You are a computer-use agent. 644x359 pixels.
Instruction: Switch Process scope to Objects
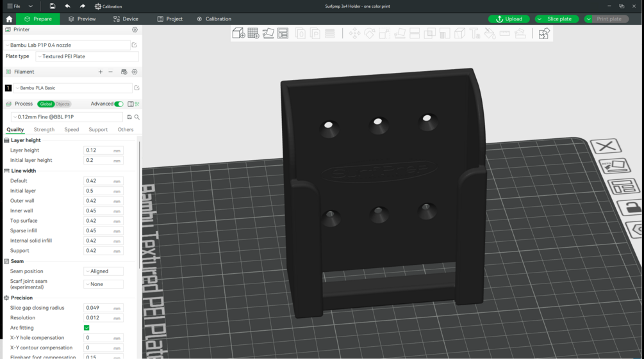coord(62,104)
